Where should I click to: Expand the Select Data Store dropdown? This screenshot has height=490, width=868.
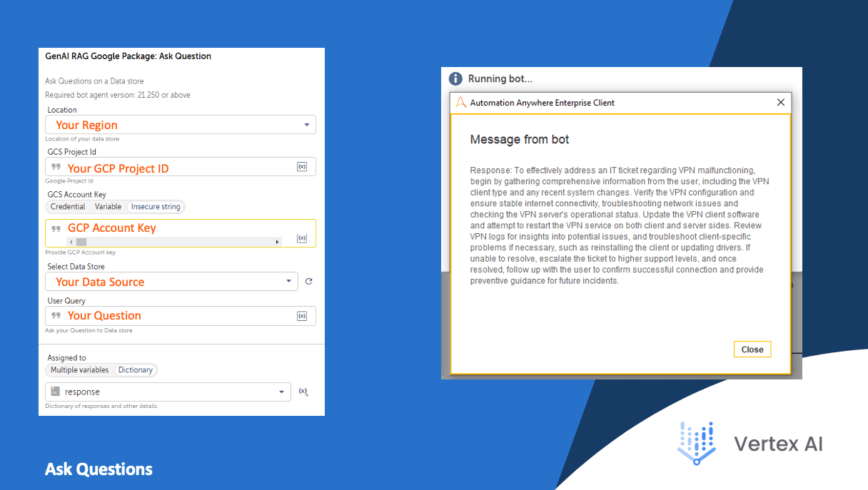(x=171, y=282)
